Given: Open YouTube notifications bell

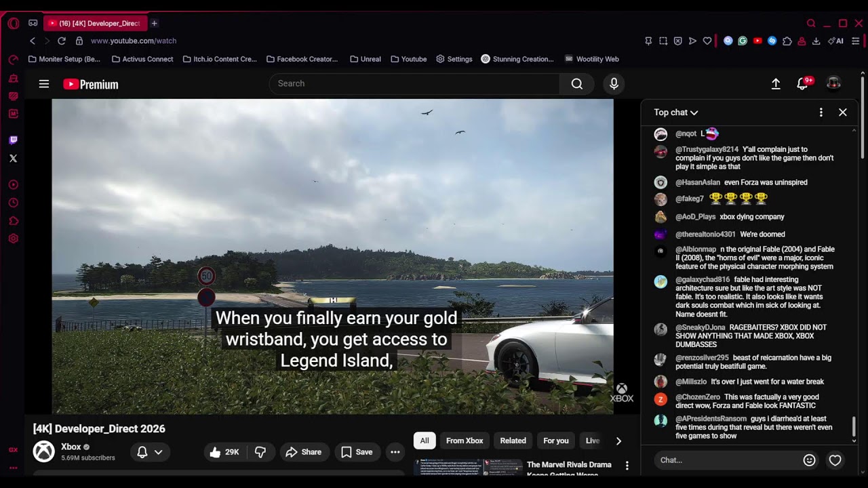Looking at the screenshot, I should pos(803,84).
